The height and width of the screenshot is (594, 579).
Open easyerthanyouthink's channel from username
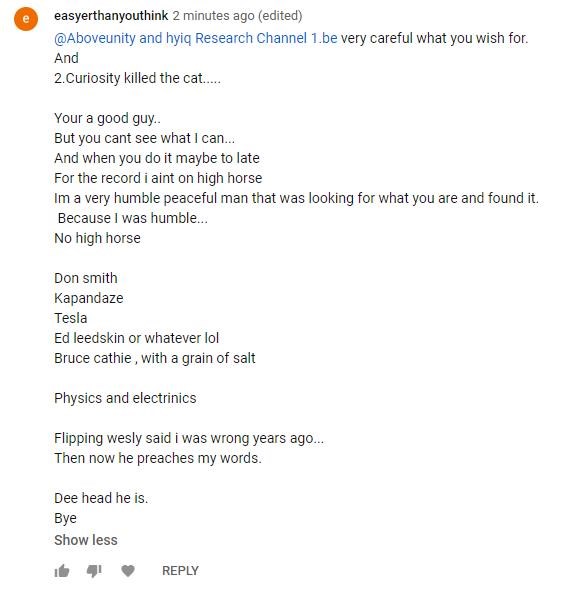click(x=111, y=16)
